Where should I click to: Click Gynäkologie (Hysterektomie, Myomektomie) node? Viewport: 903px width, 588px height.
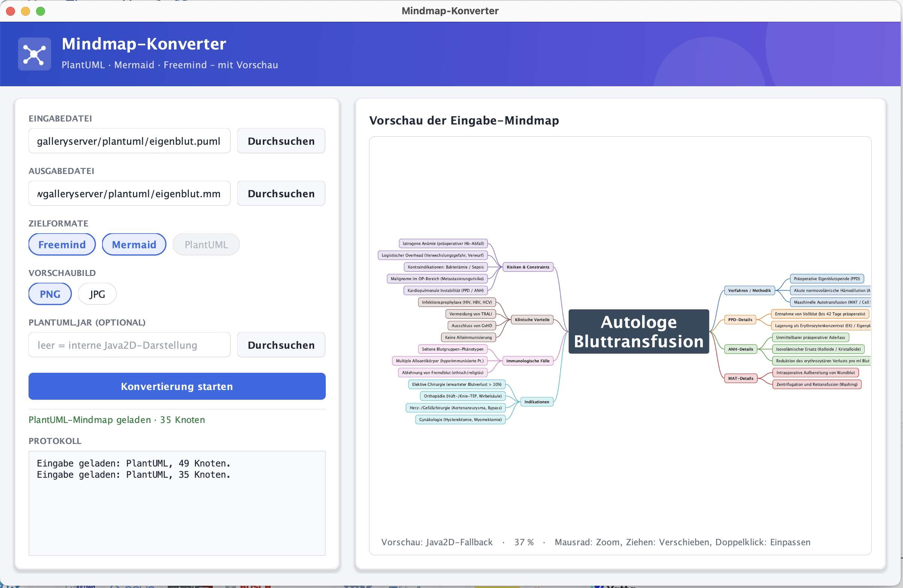pyautogui.click(x=460, y=420)
